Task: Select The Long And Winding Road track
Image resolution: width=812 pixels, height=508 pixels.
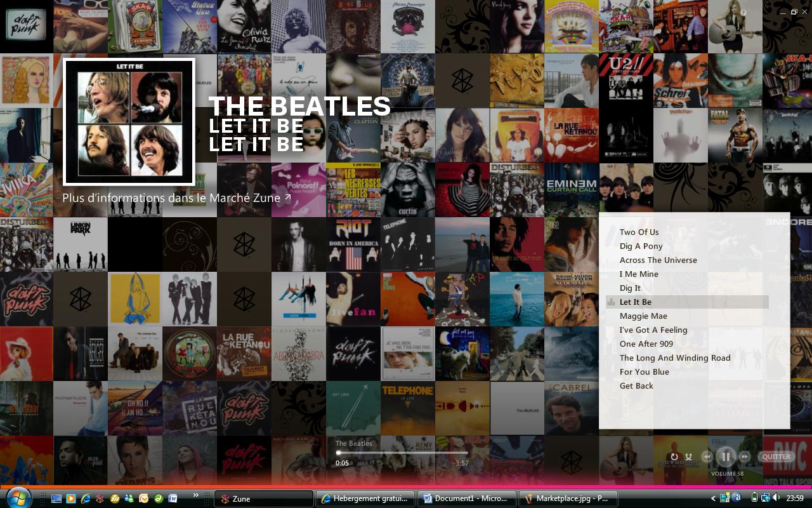Action: [674, 358]
